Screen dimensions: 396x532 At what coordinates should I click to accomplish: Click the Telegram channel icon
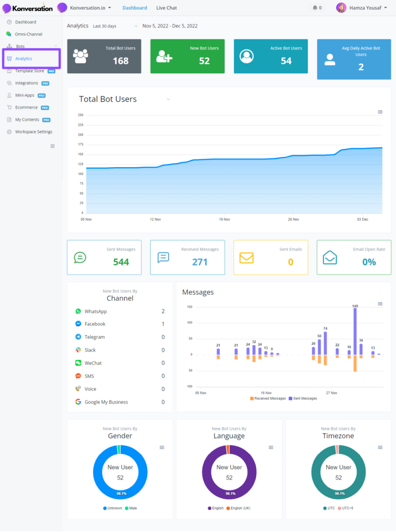click(78, 337)
